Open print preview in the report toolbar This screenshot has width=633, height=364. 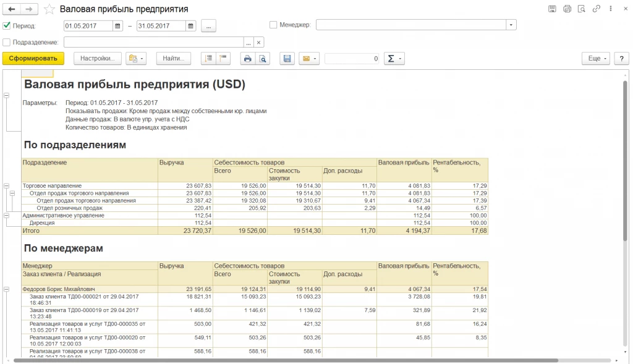coord(263,59)
